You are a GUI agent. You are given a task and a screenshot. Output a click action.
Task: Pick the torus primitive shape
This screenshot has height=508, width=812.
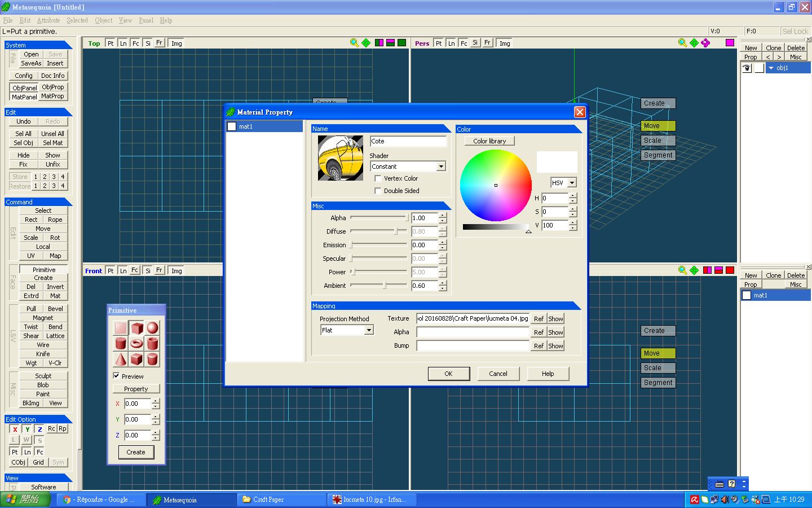(136, 343)
